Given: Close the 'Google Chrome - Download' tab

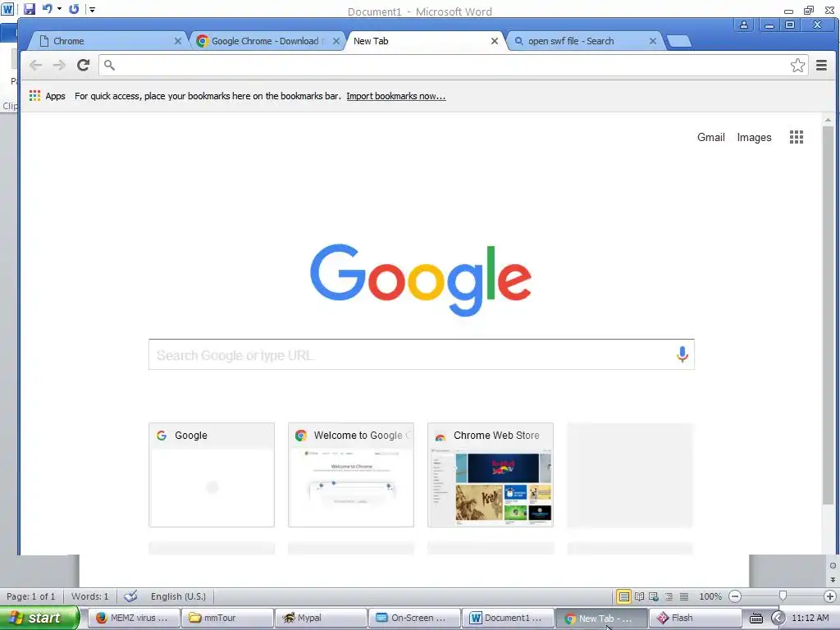Looking at the screenshot, I should point(336,41).
